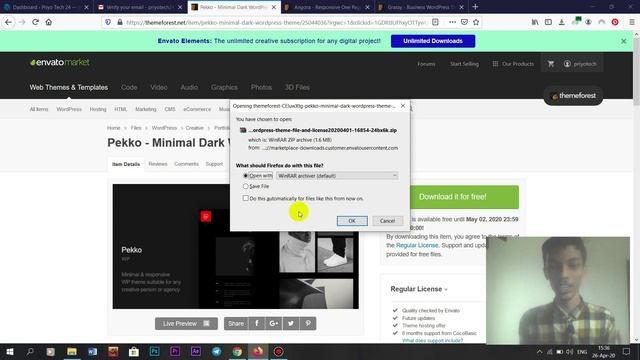Image resolution: width=640 pixels, height=360 pixels.
Task: Open the Live Preview button
Action: 186,323
